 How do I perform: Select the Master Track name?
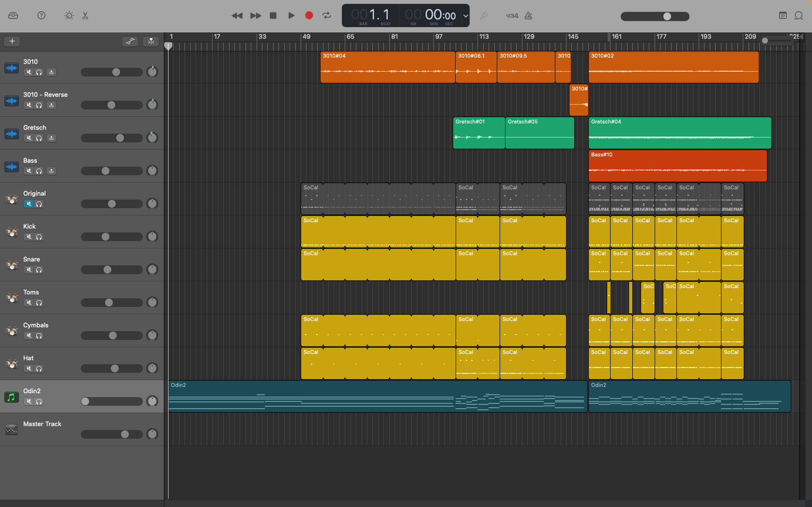(42, 424)
